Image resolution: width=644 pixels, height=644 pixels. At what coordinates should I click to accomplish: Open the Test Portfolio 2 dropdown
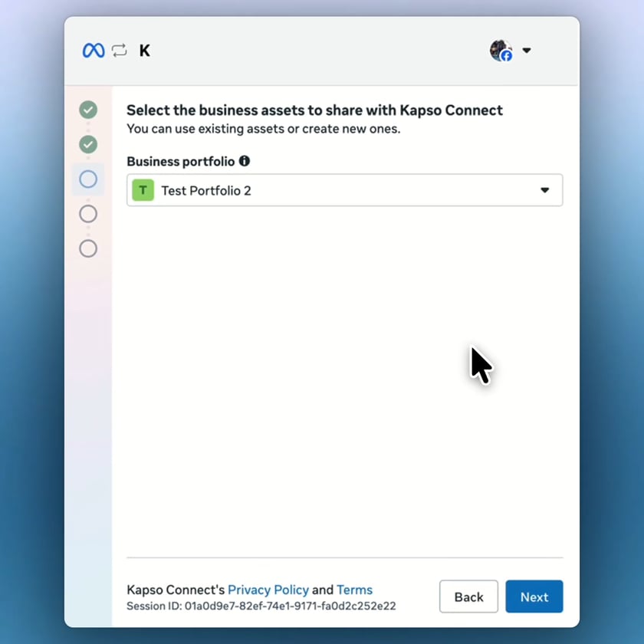(x=344, y=190)
